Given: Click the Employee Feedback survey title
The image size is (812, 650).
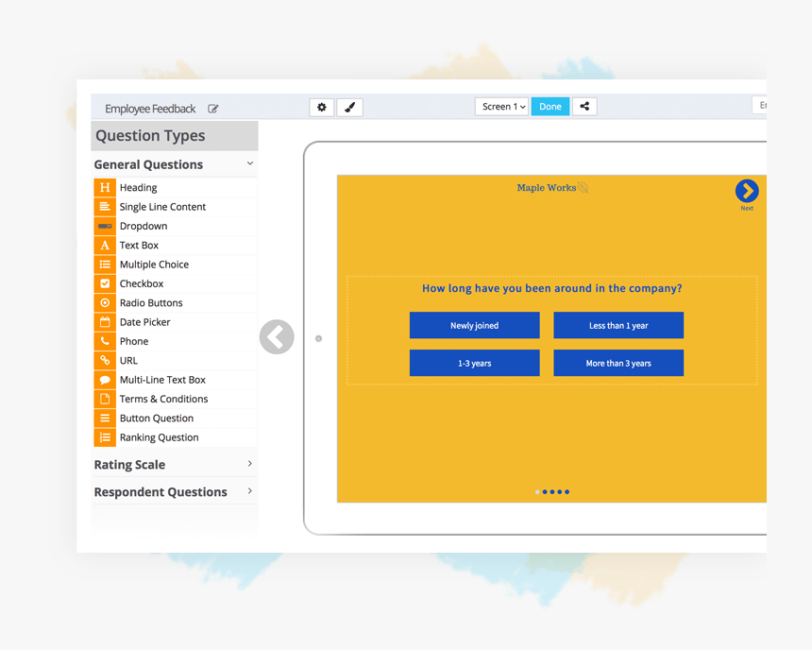Looking at the screenshot, I should click(x=150, y=109).
